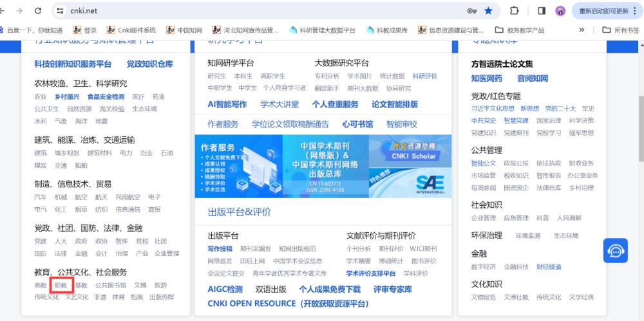Click the browser reload button
644x321 pixels.
[38, 11]
